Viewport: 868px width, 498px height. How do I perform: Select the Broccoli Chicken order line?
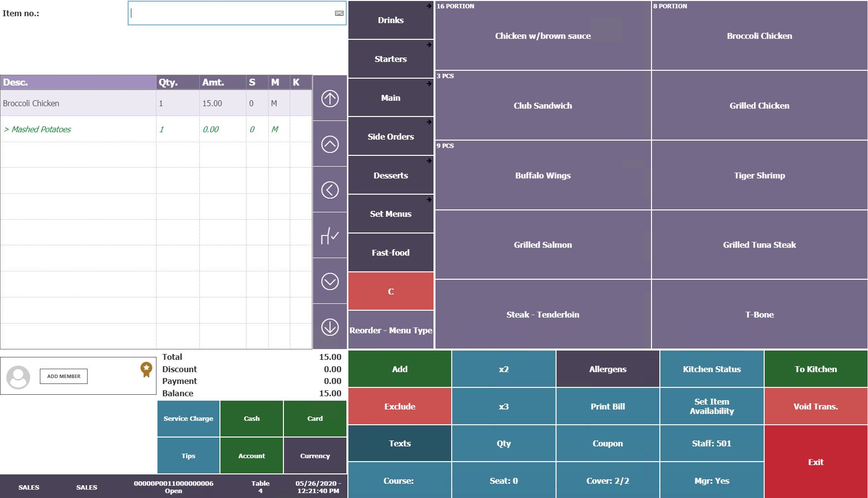(x=156, y=103)
